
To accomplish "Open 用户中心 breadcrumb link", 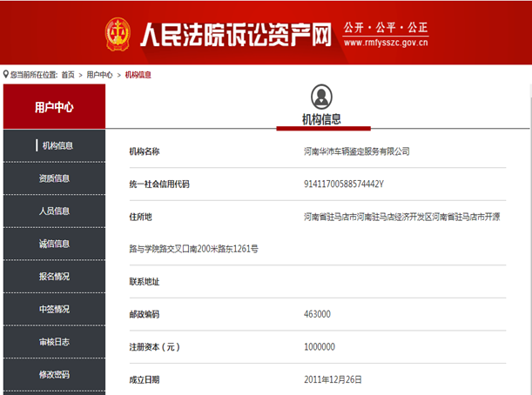I will [x=99, y=75].
